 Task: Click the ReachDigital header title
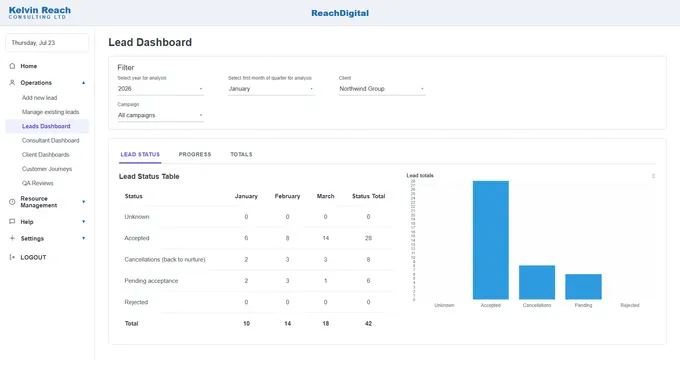coord(340,13)
